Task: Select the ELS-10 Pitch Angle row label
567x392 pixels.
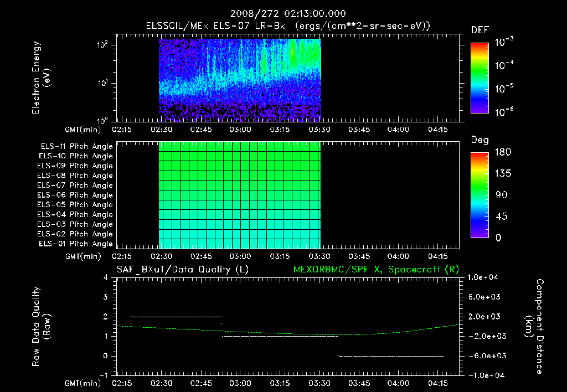Action: [x=76, y=156]
